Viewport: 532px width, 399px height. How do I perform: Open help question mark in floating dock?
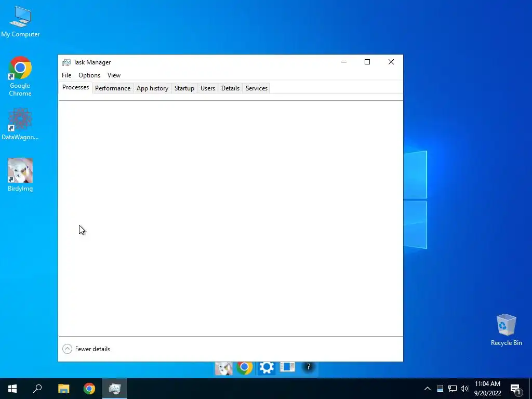[x=309, y=367]
